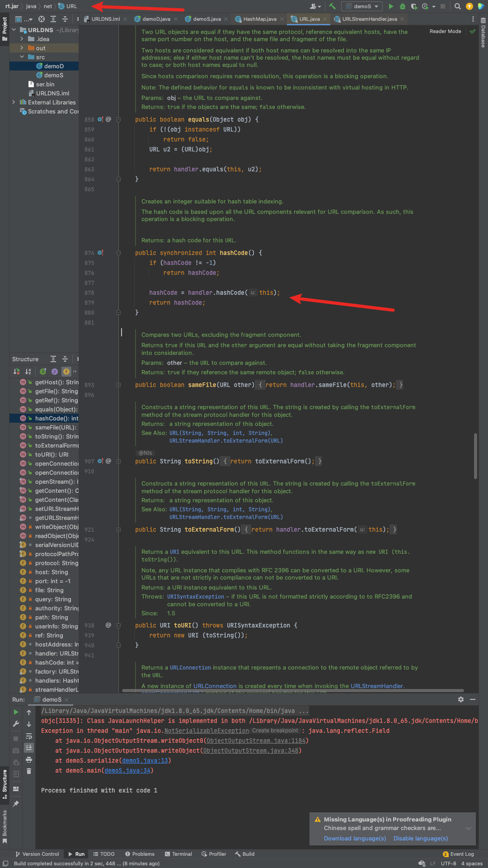Viewport: 488px width, 868px height.
Task: Run demoS with green play button
Action: (x=391, y=6)
